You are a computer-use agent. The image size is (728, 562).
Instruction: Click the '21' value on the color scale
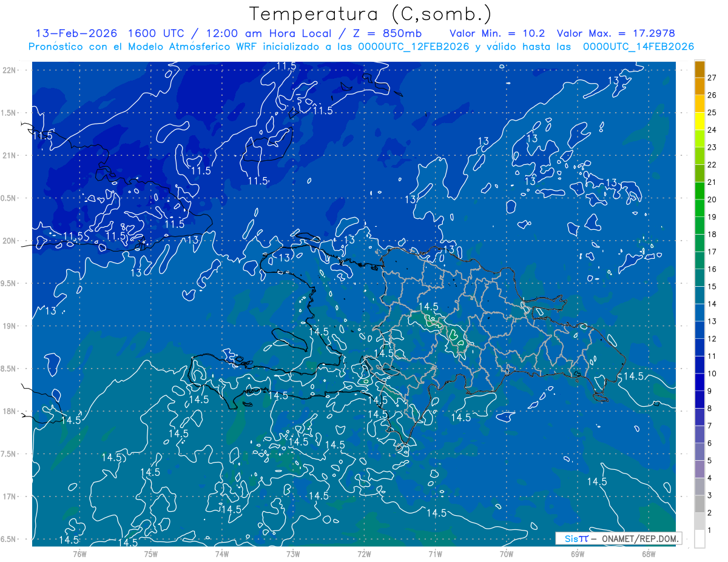click(712, 182)
